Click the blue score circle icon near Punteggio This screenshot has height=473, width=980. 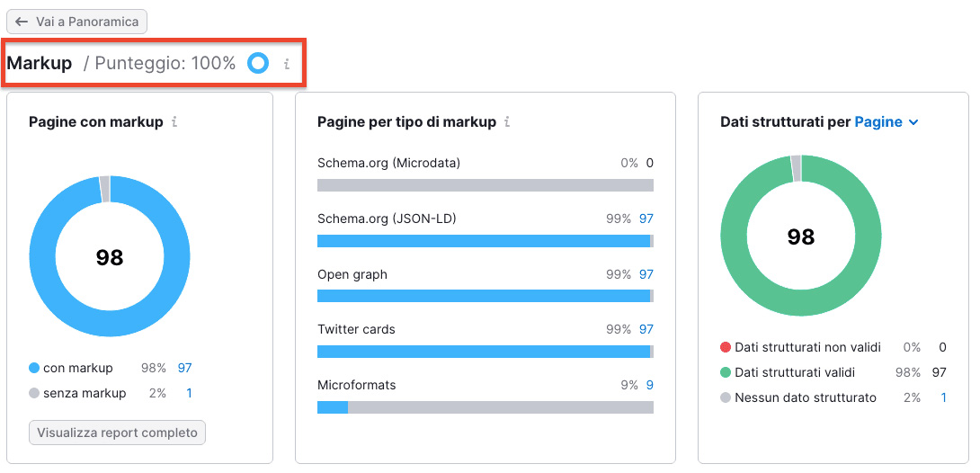click(258, 64)
